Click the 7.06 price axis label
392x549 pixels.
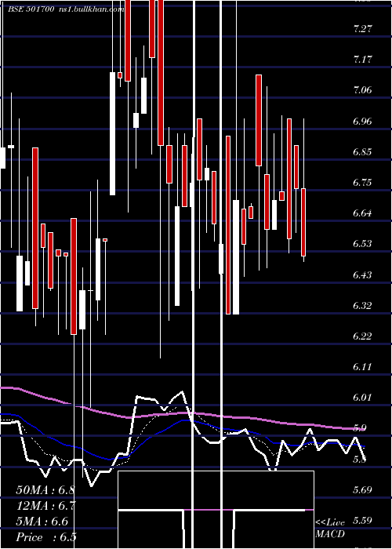pyautogui.click(x=362, y=90)
